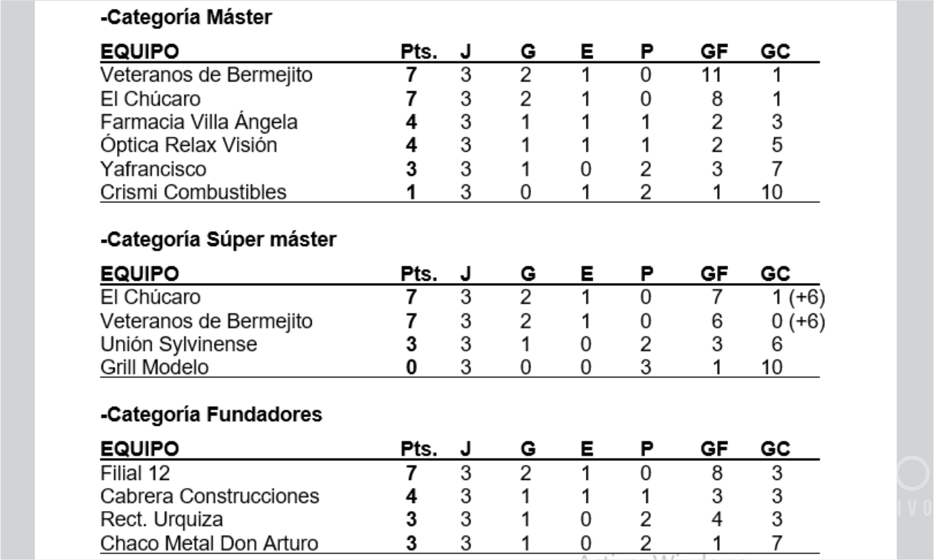Click the "Chaco Metal Don Arturo" team name
This screenshot has width=934, height=560.
tap(210, 544)
